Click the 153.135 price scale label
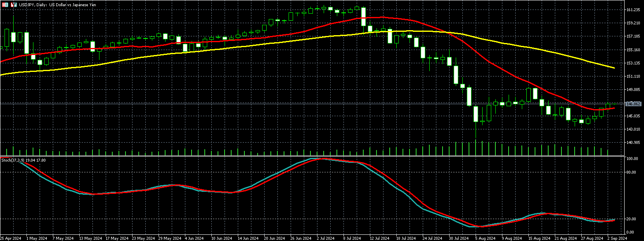The image size is (644, 241). pyautogui.click(x=633, y=63)
